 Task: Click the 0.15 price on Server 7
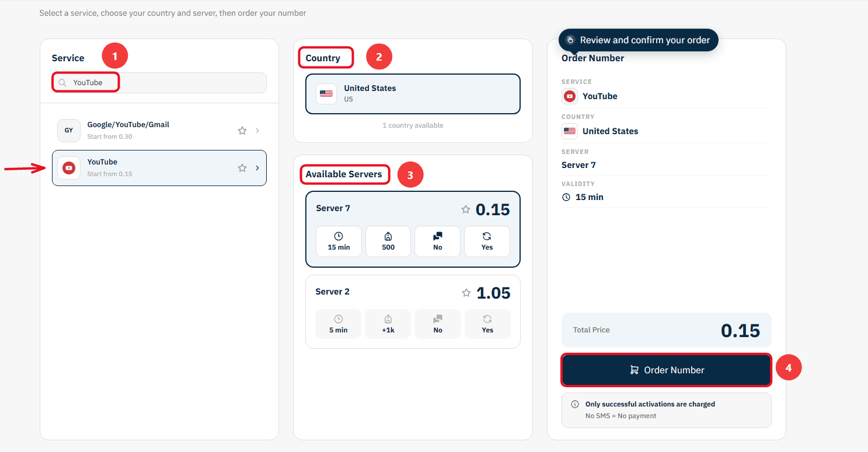(493, 209)
